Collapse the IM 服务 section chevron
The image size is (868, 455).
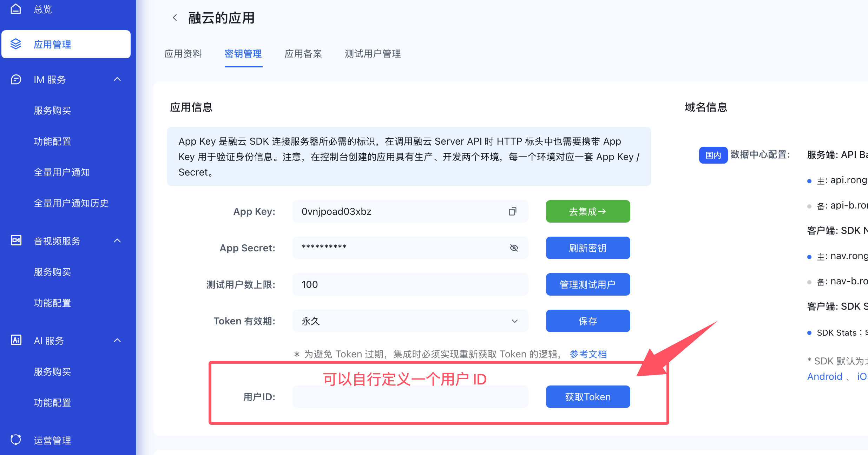tap(117, 79)
